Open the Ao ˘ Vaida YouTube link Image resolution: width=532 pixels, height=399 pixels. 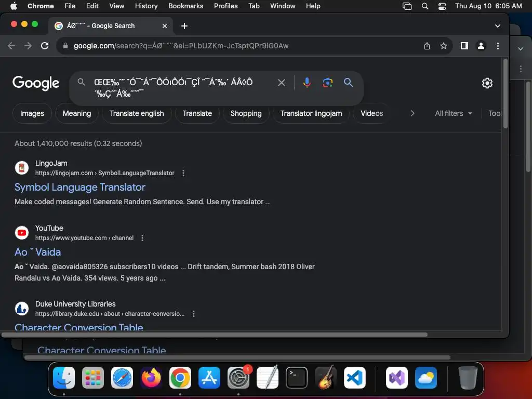(x=37, y=252)
